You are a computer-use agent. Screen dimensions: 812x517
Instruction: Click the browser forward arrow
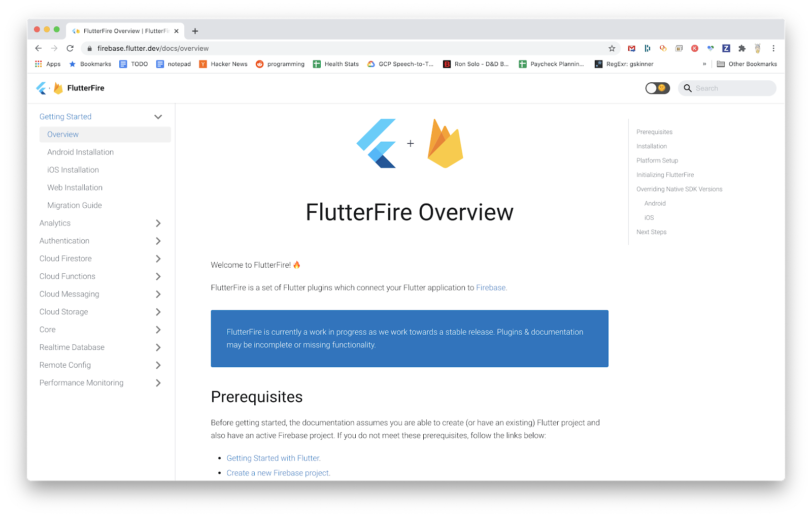click(54, 48)
